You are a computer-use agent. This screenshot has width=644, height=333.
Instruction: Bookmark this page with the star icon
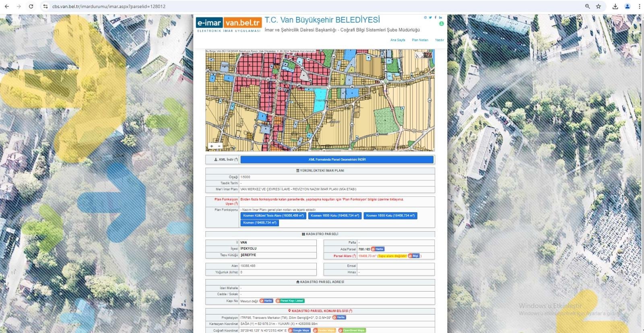pyautogui.click(x=599, y=6)
